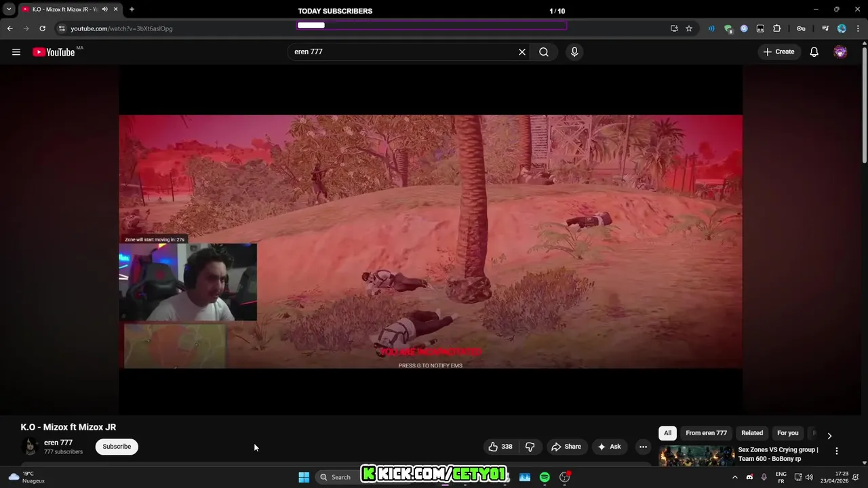Viewport: 868px width, 488px height.
Task: View site information in address bar
Action: [62, 28]
